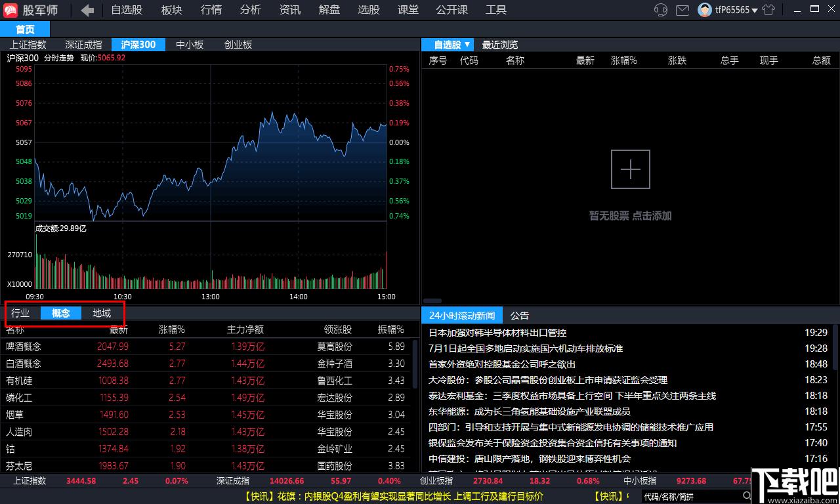This screenshot has height=504, width=840.
Task: Open the 分析 menu
Action: point(250,10)
